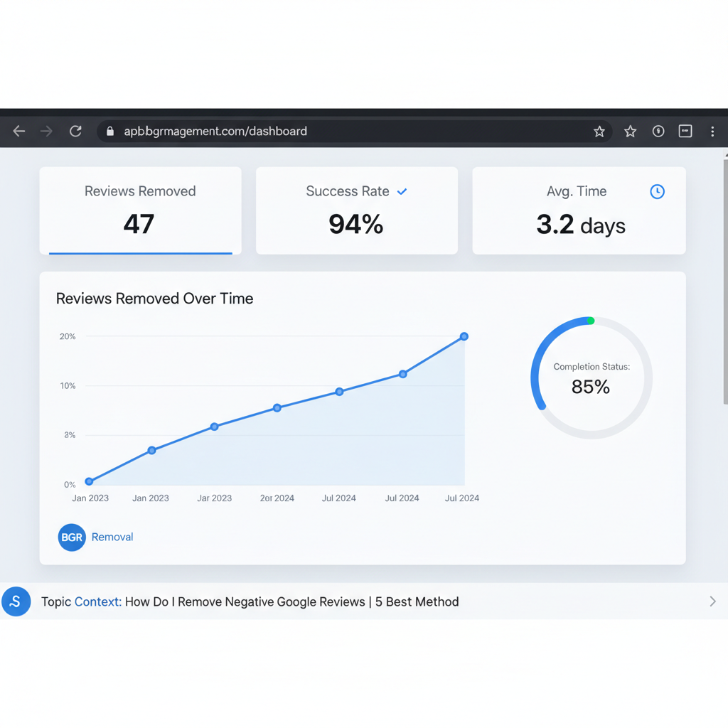
Task: Toggle the Removal series legend label
Action: point(112,537)
